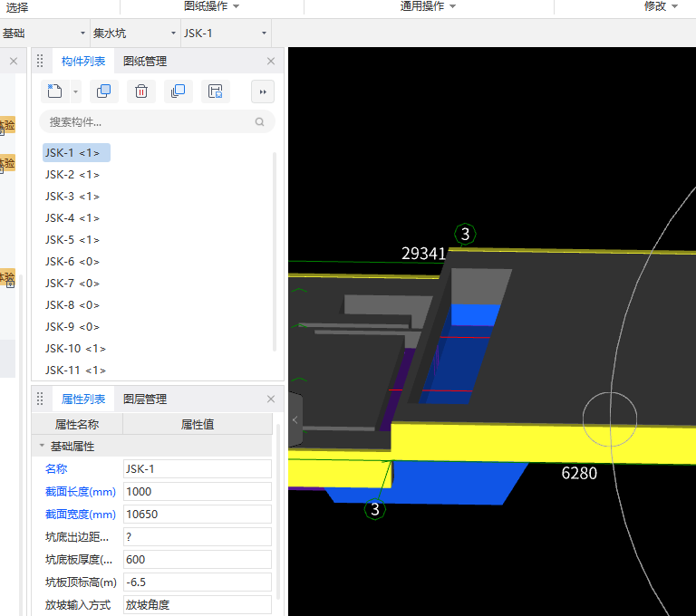This screenshot has height=616, width=696.
Task: Grab the property panel drag handle
Action: [40, 399]
